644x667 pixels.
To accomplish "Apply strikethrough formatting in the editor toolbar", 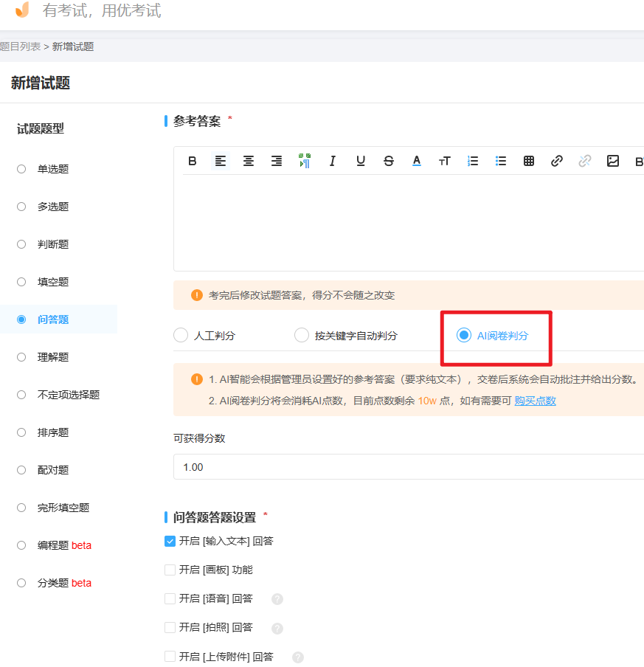I will coord(389,161).
